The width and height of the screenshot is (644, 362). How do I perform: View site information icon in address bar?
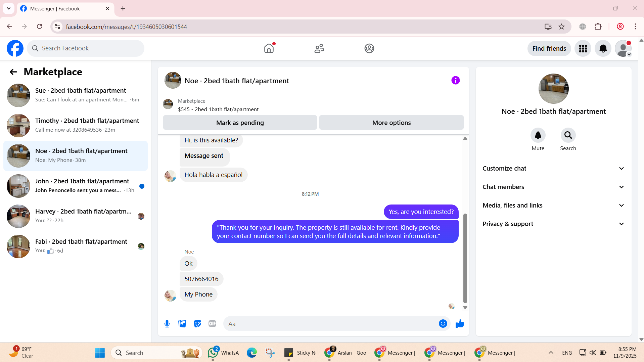[x=58, y=27]
